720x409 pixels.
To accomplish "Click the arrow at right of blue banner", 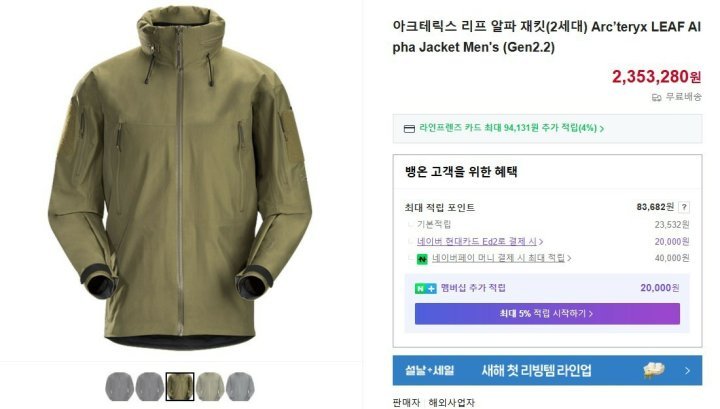I will click(687, 370).
